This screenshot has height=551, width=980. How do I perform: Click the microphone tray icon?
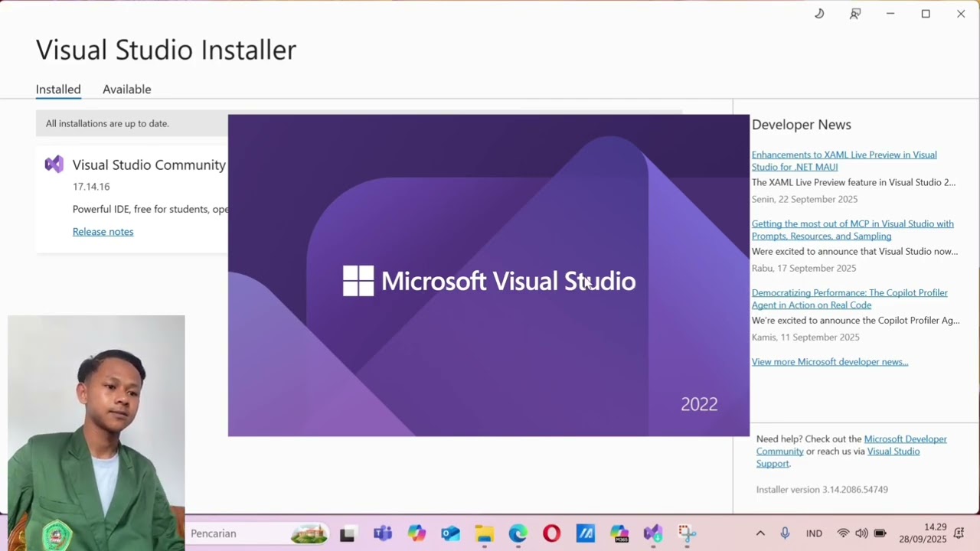(x=785, y=533)
